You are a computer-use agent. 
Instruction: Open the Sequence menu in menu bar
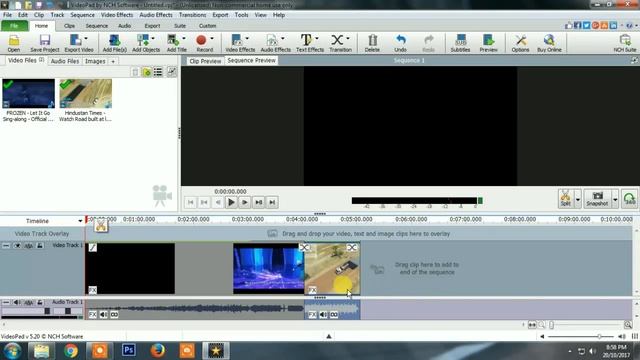82,15
